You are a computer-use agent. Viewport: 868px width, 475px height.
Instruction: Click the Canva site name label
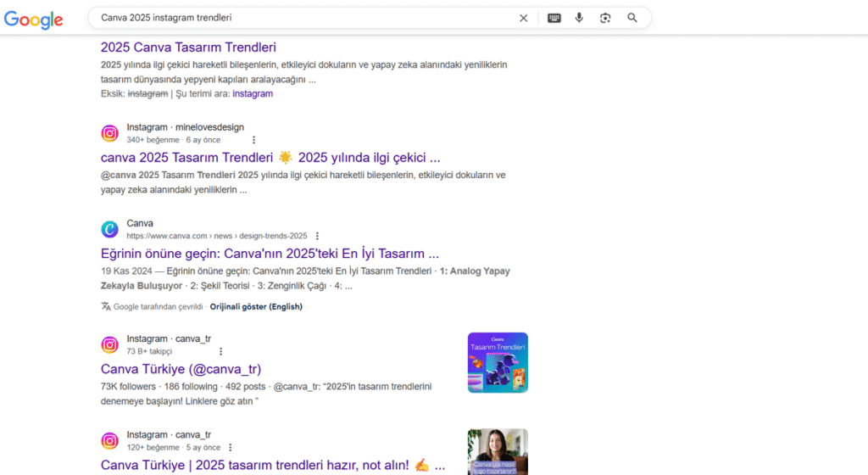pos(140,223)
